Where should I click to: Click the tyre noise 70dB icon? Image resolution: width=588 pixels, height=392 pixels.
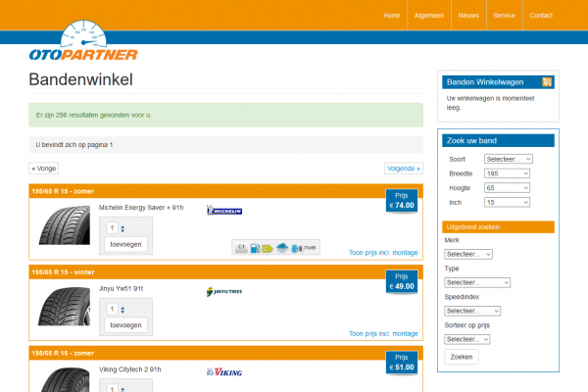point(304,248)
